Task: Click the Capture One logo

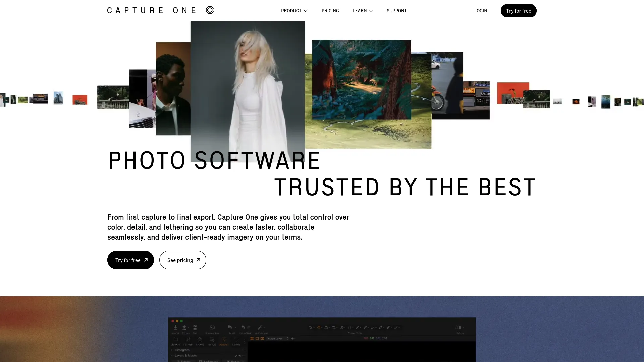Action: click(x=160, y=10)
